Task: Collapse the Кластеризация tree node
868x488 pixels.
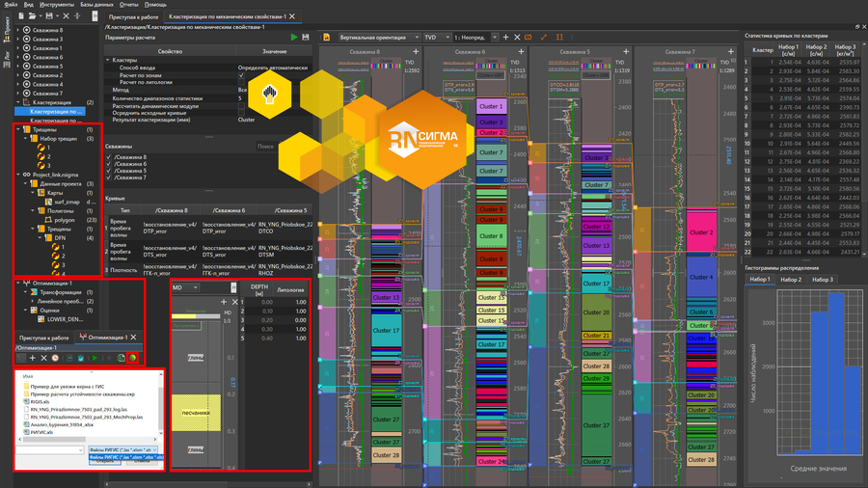Action: pyautogui.click(x=19, y=101)
